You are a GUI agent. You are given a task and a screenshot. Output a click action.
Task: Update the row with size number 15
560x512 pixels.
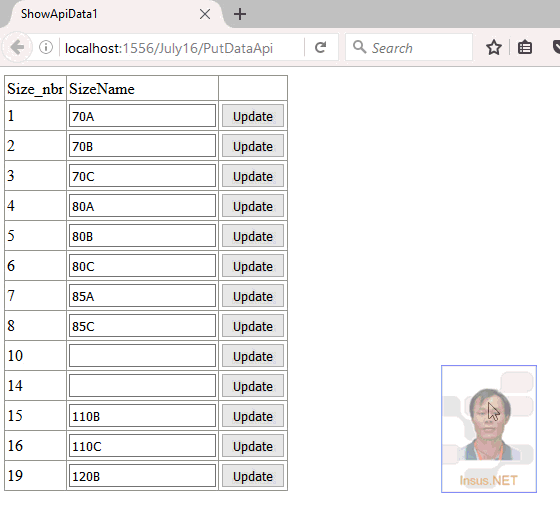click(253, 416)
